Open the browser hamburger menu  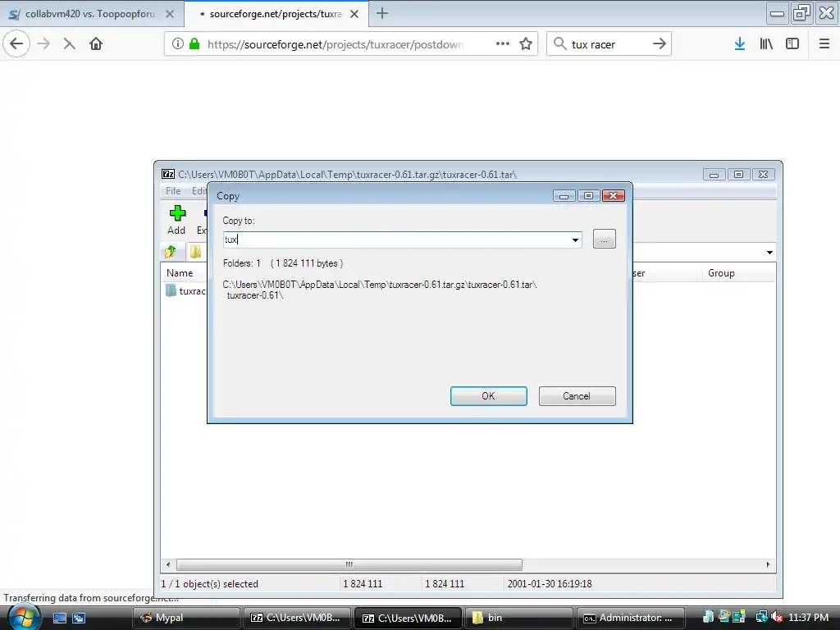(x=824, y=44)
